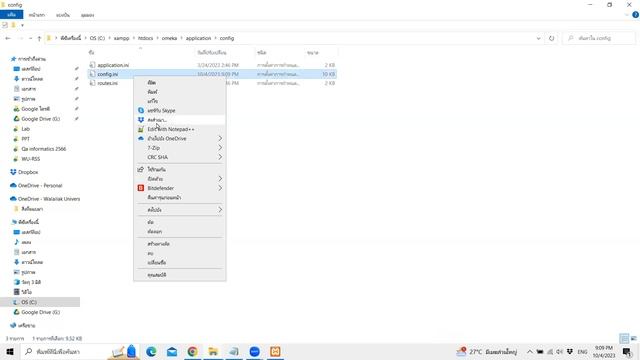The image size is (640, 360).
Task: Open the Lab folder in the sidebar
Action: click(25, 129)
